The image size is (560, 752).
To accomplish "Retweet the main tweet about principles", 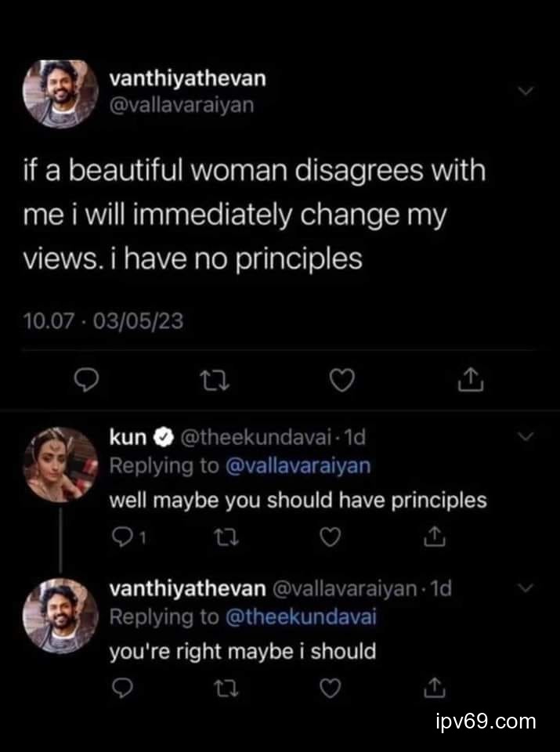I will (211, 380).
